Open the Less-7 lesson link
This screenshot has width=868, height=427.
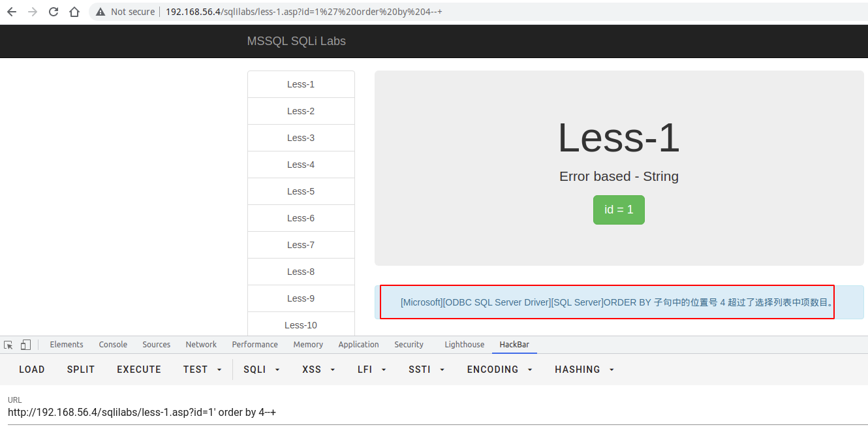pos(301,245)
